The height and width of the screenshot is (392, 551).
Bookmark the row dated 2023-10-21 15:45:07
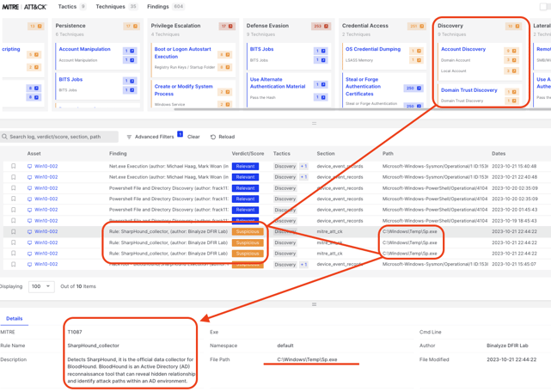pos(14,265)
